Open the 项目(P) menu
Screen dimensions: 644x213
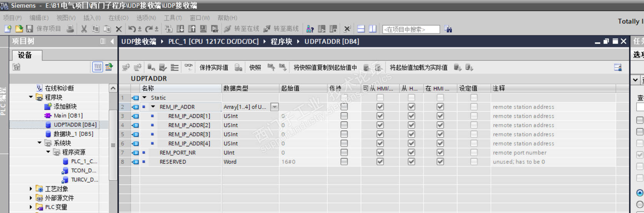coord(12,18)
